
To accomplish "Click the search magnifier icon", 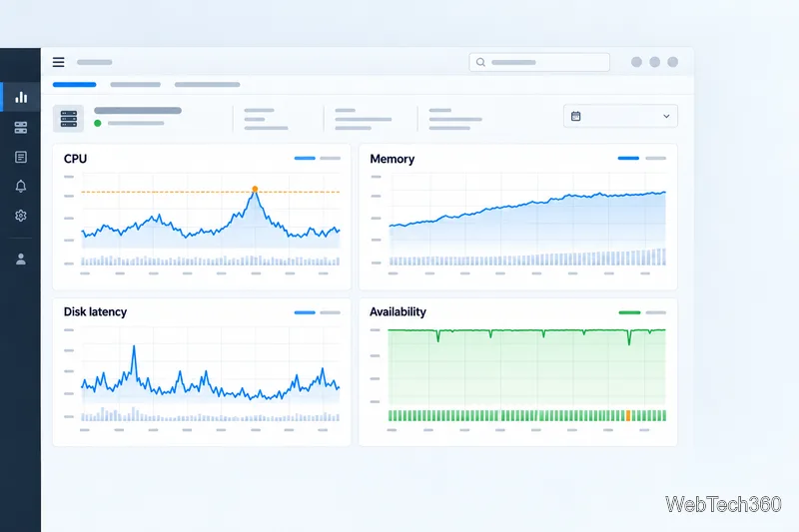I will (480, 62).
